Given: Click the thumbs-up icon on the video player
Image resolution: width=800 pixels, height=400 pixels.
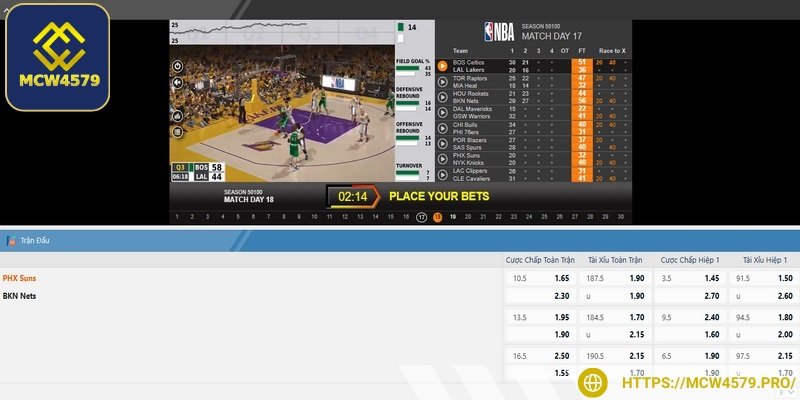Looking at the screenshot, I should 178,116.
